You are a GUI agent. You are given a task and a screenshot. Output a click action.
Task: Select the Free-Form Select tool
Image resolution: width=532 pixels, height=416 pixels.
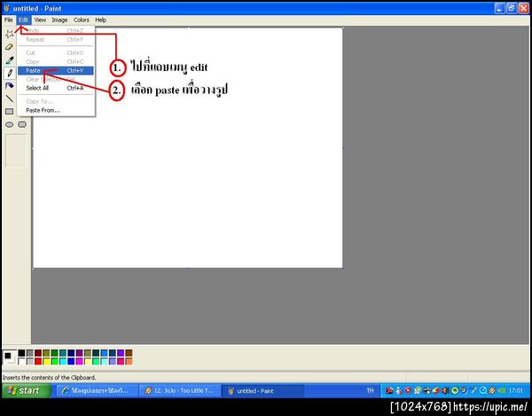coord(9,34)
